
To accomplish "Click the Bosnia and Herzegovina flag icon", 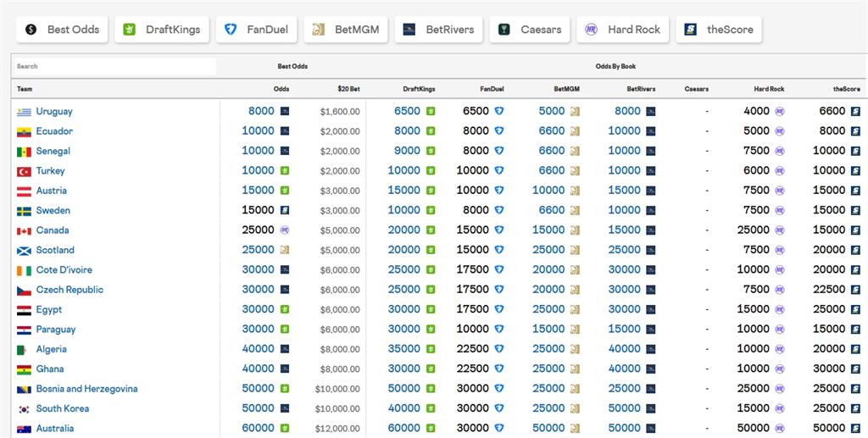I will pyautogui.click(x=24, y=390).
